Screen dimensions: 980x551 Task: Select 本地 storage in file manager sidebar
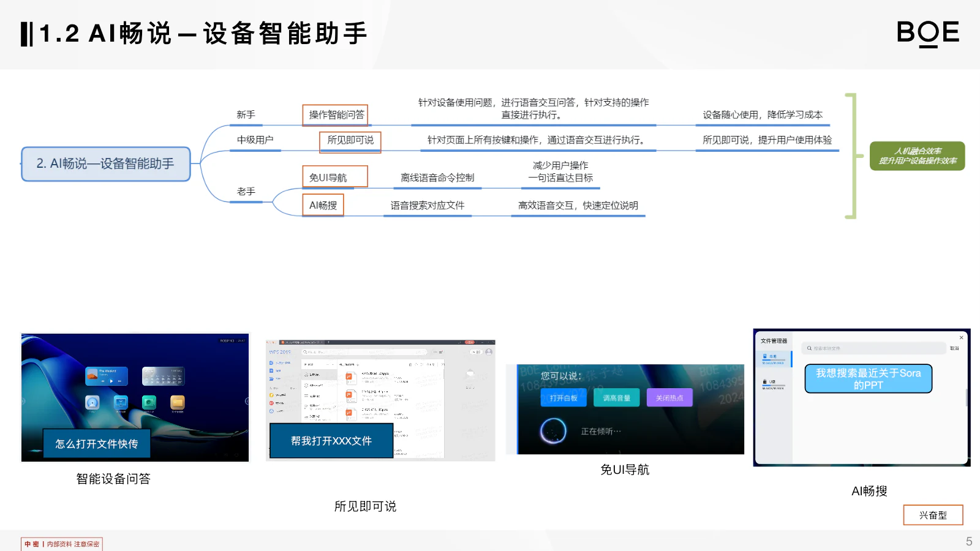tap(773, 359)
